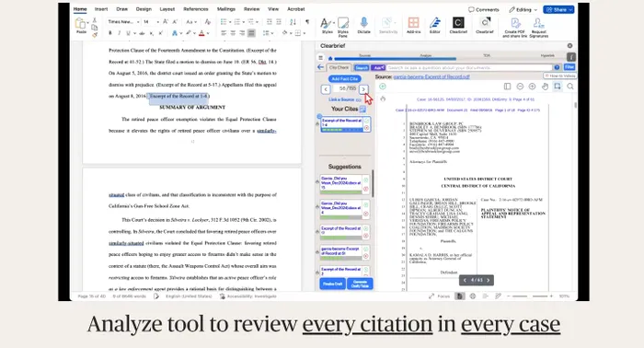The image size is (644, 348).
Task: Open the borders dropdown arrow
Action: (304, 33)
